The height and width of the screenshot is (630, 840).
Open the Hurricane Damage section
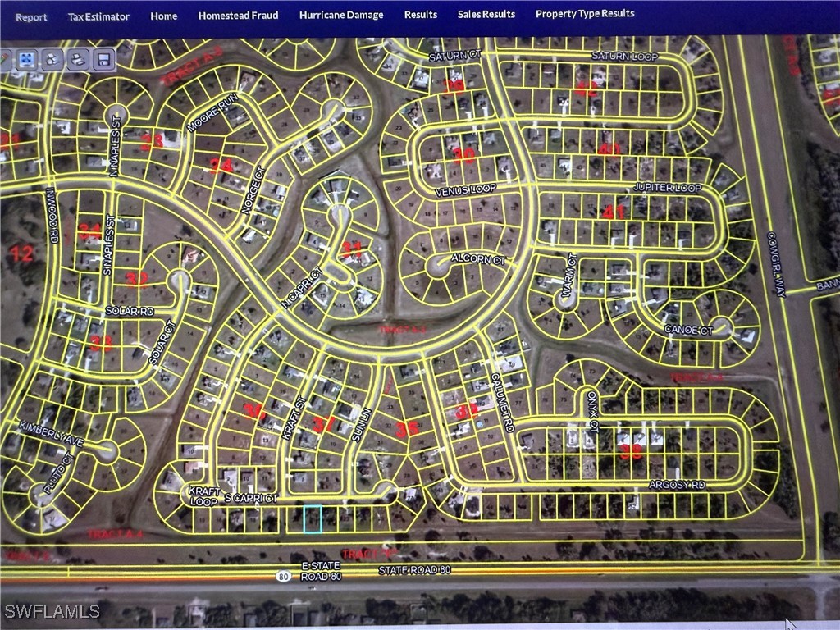(x=340, y=15)
